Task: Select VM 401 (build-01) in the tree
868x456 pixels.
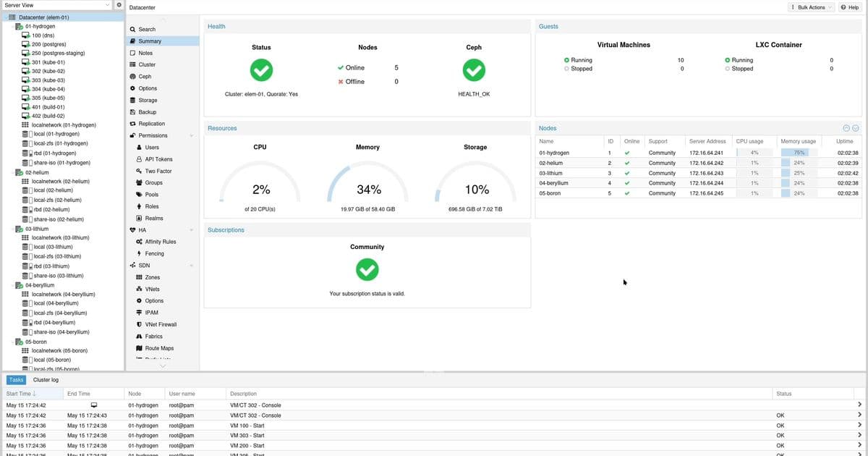Action: 48,106
